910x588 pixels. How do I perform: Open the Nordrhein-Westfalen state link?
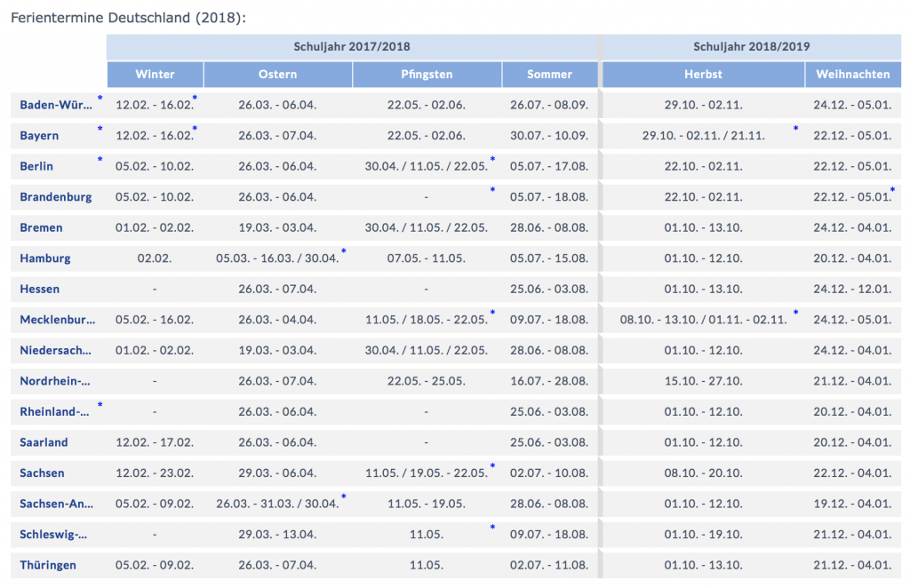click(x=55, y=381)
